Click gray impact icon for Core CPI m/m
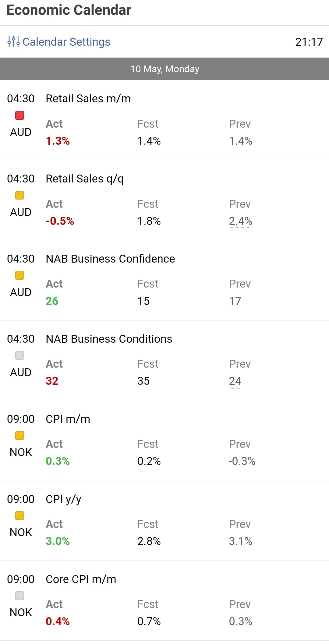The width and height of the screenshot is (329, 644). [x=20, y=596]
